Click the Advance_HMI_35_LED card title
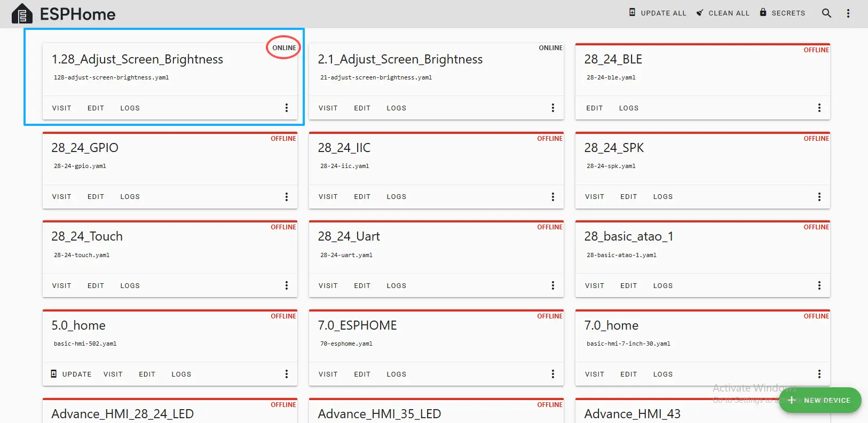 [x=379, y=414]
